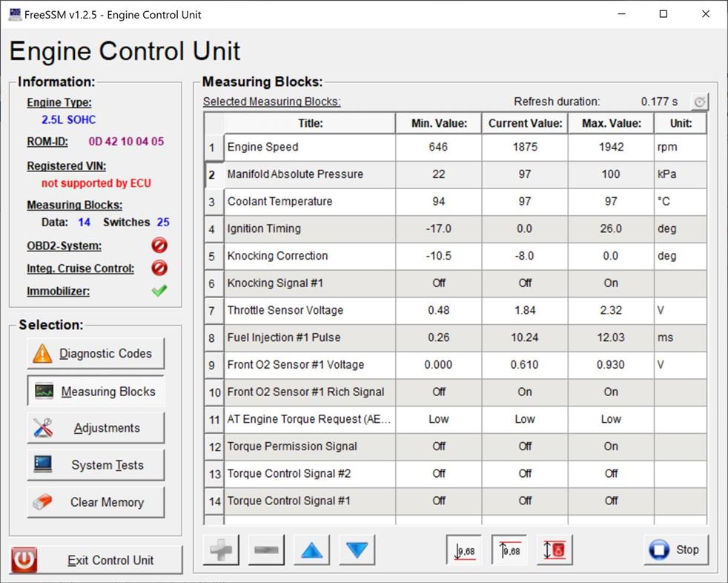Toggle the minimum values display button
This screenshot has width=728, height=583.
(x=464, y=550)
